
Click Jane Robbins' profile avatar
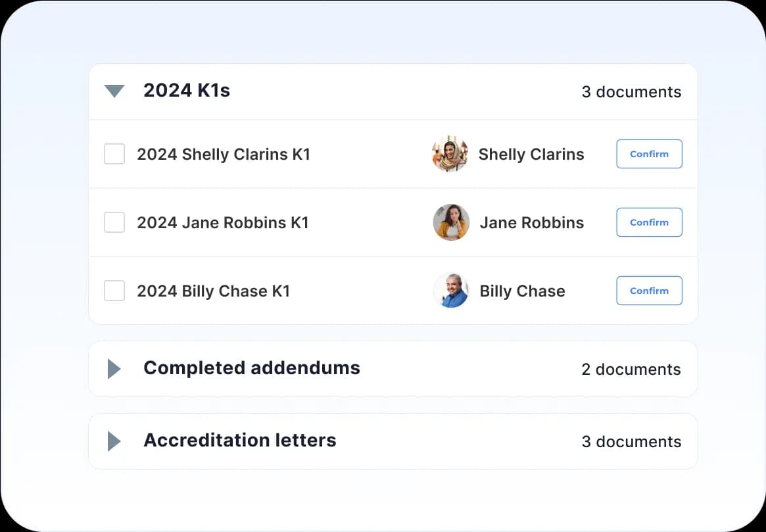[451, 222]
